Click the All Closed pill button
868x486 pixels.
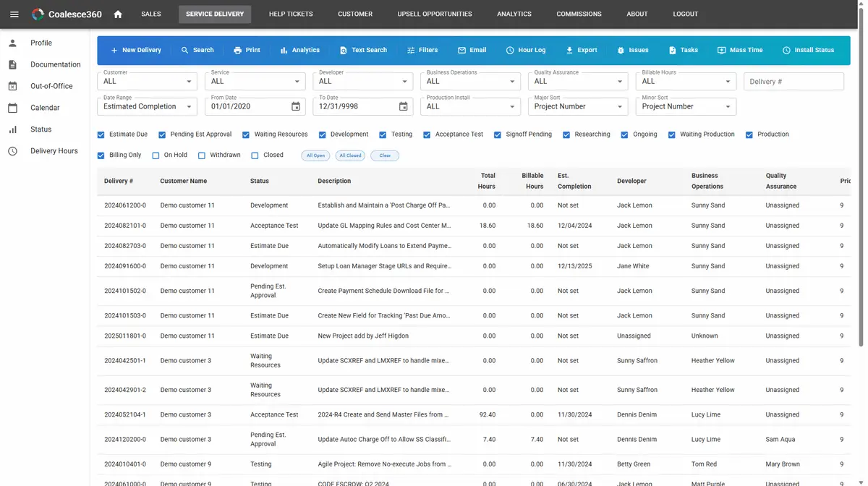point(350,155)
